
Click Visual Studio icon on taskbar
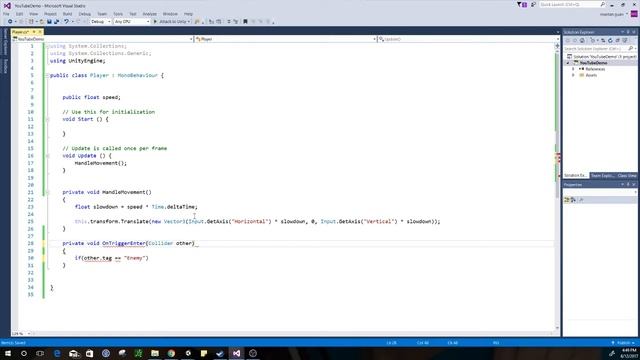236,353
